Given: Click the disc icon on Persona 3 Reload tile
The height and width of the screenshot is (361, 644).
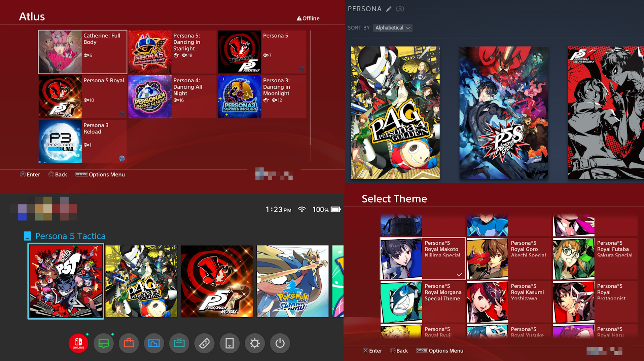Looking at the screenshot, I should point(122,158).
